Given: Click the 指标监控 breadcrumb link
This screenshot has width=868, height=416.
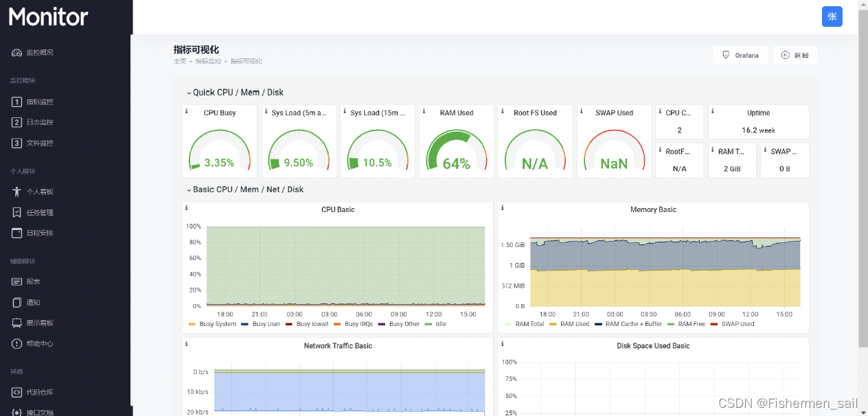Looking at the screenshot, I should coord(208,62).
